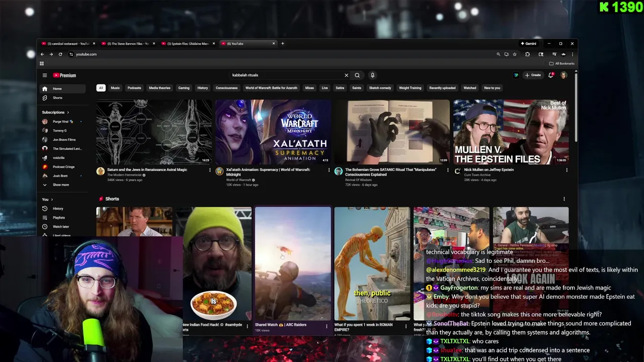
Task: Click the browser back arrow
Action: click(x=42, y=54)
